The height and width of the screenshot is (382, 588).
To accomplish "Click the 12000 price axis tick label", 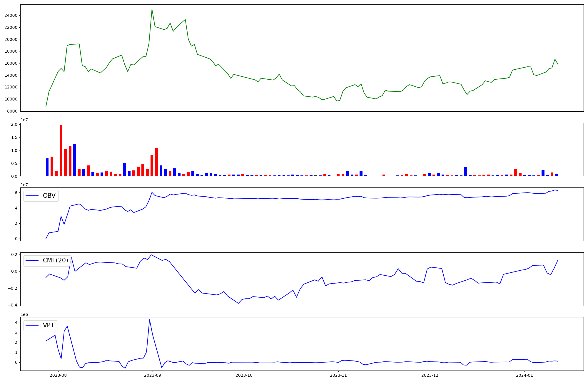I will pos(11,87).
